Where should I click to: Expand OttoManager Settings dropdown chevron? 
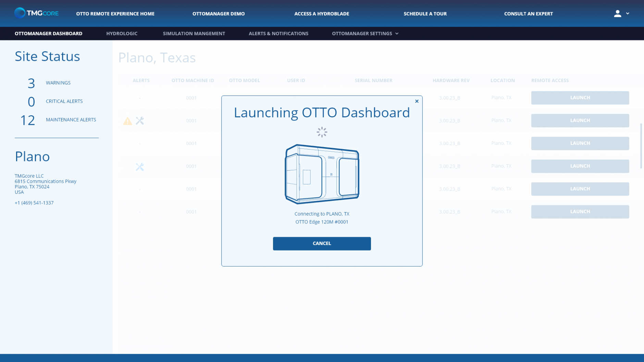[397, 34]
